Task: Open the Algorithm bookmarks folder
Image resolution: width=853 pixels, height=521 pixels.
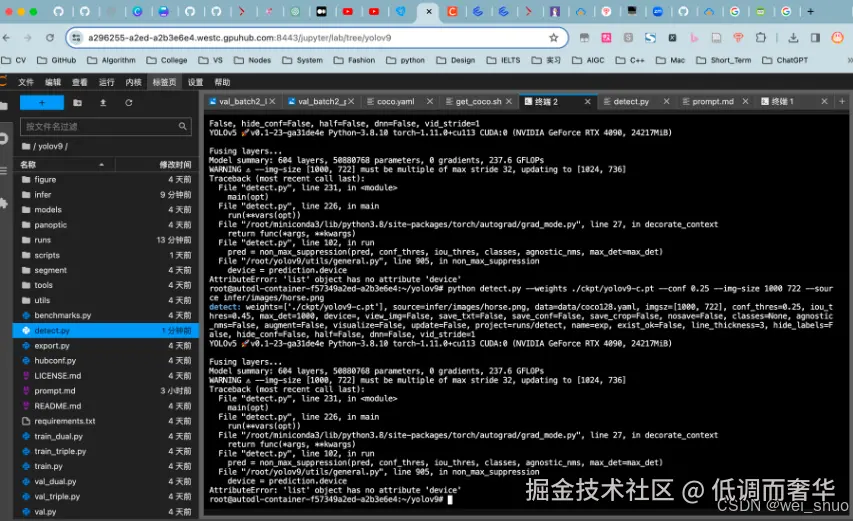Action: tap(112, 60)
